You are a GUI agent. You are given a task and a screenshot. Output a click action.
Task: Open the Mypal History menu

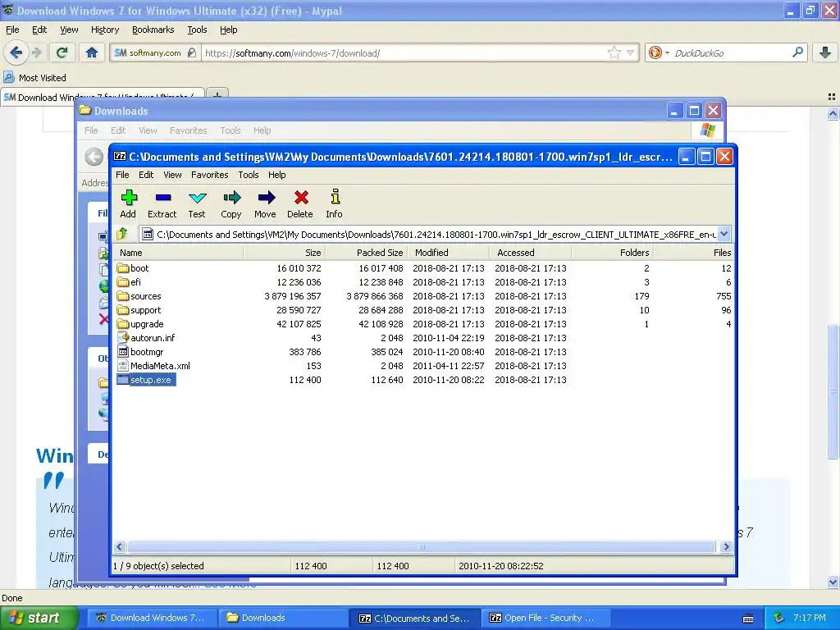[105, 30]
